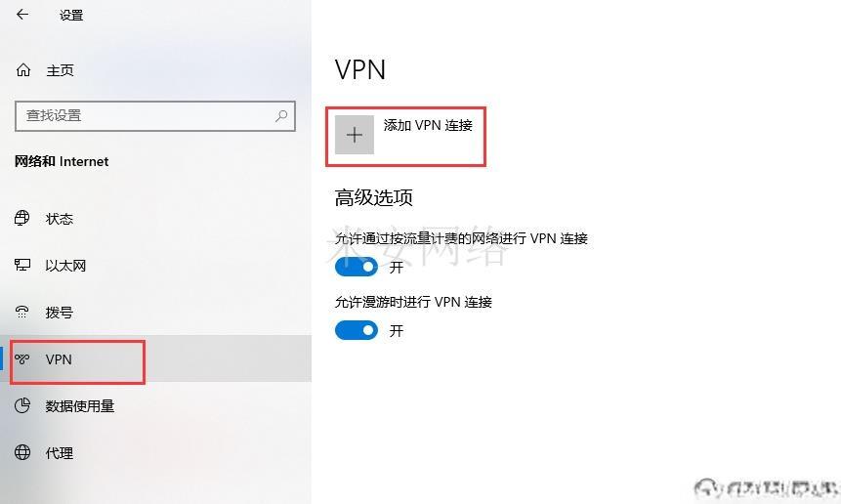Click the VPN icon in the sidebar
The width and height of the screenshot is (841, 504).
coord(22,358)
